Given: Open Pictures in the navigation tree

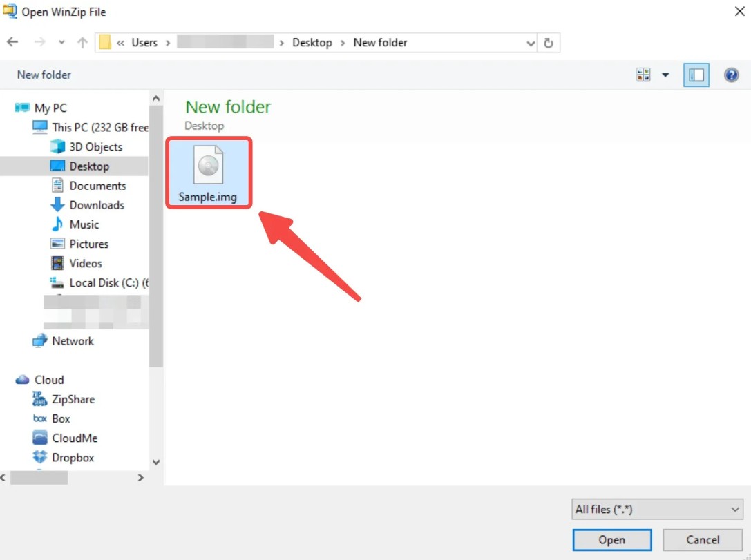Looking at the screenshot, I should tap(89, 244).
